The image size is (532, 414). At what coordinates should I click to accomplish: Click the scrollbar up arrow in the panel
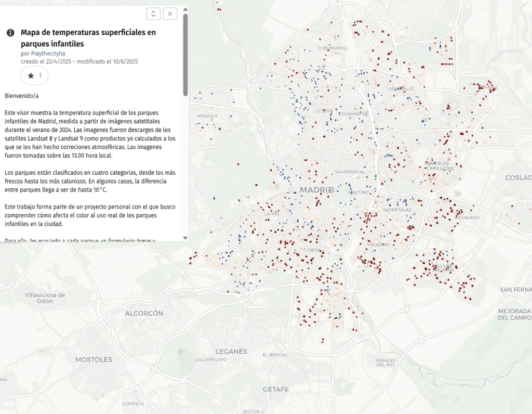tap(185, 9)
